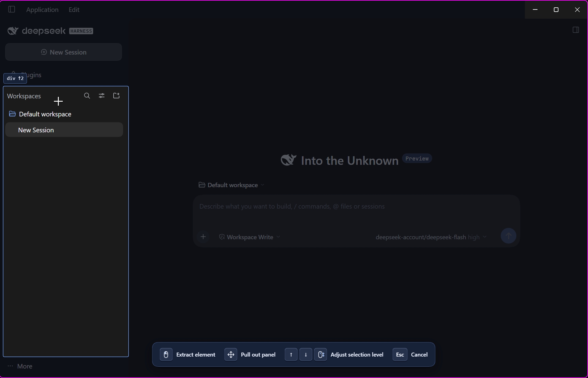The height and width of the screenshot is (378, 588).
Task: Click the Pull out panel move icon
Action: pos(231,354)
